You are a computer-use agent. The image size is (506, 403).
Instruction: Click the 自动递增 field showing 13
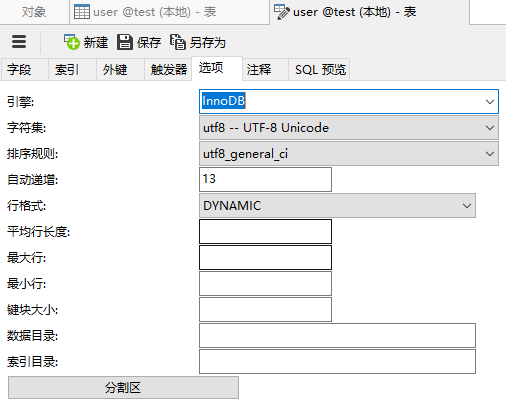[265, 179]
